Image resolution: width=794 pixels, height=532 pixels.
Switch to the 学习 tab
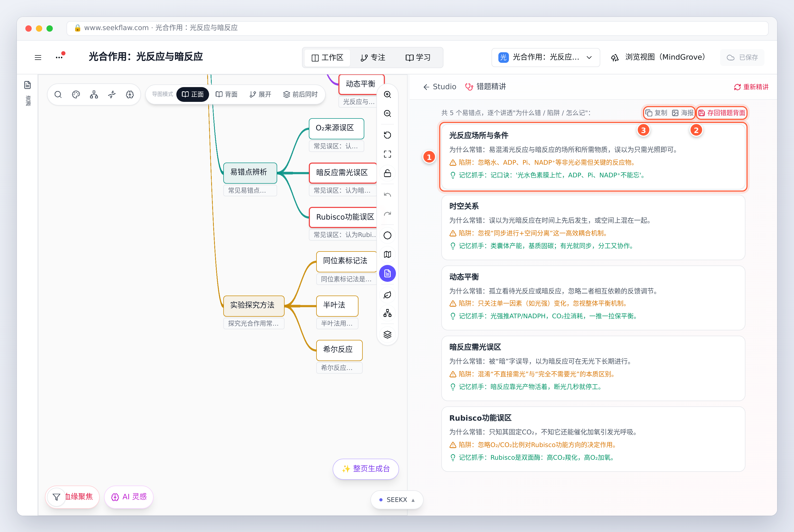(x=418, y=58)
